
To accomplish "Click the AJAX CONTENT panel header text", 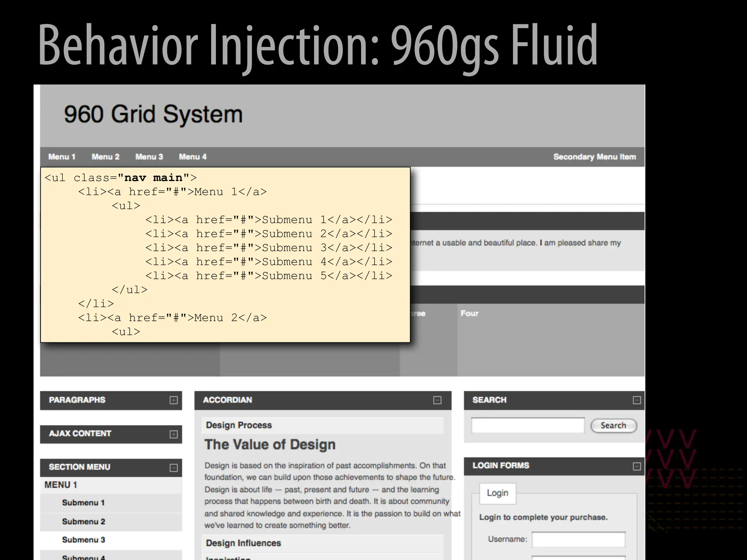I will (x=80, y=433).
